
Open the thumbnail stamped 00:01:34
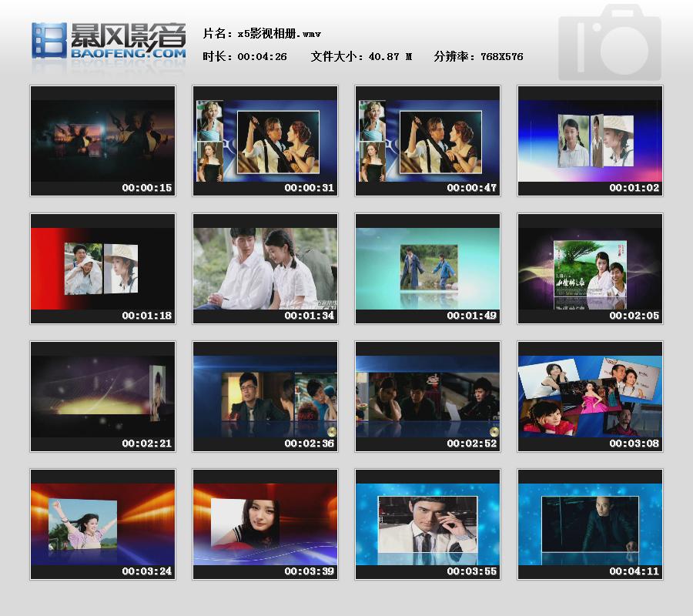coord(265,268)
